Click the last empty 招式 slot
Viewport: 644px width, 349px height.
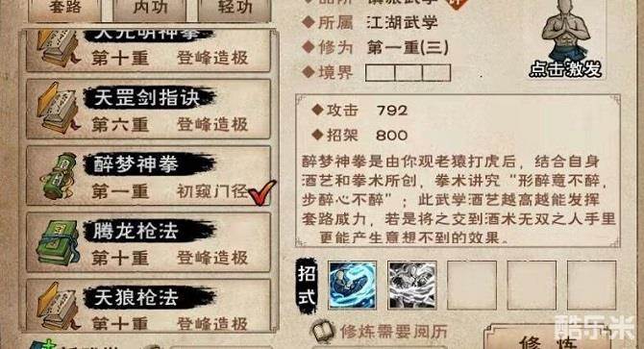click(x=591, y=285)
